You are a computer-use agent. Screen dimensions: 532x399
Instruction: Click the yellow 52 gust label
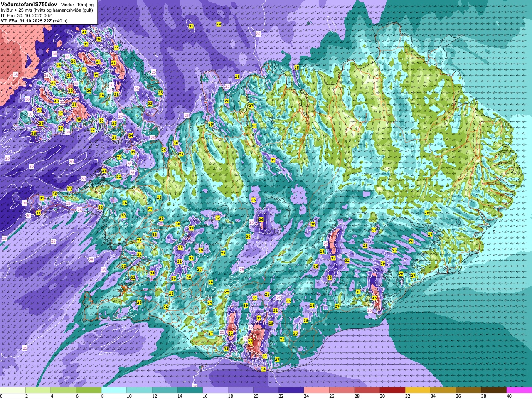pos(250,341)
